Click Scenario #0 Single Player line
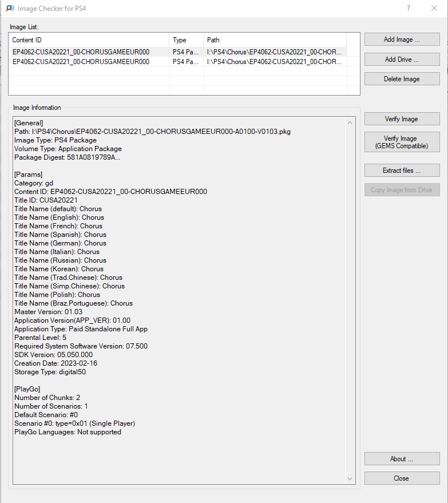The height and width of the screenshot is (503, 448). click(x=75, y=423)
